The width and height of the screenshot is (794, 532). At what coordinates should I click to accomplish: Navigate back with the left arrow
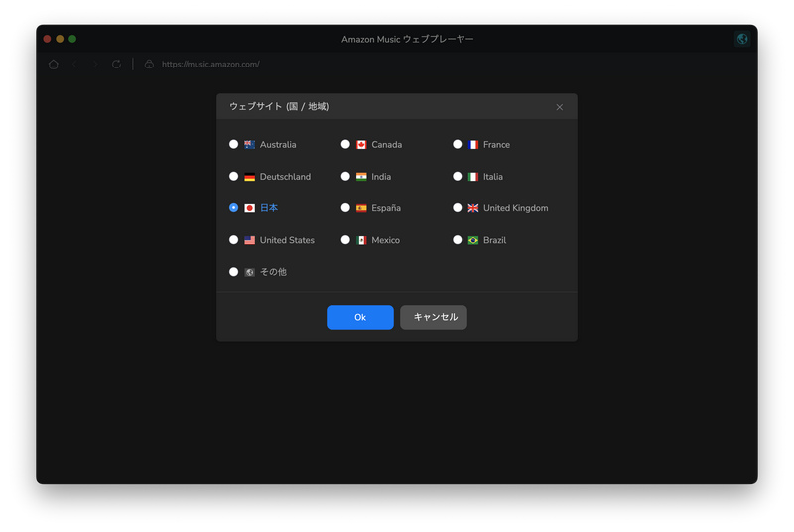pos(74,65)
